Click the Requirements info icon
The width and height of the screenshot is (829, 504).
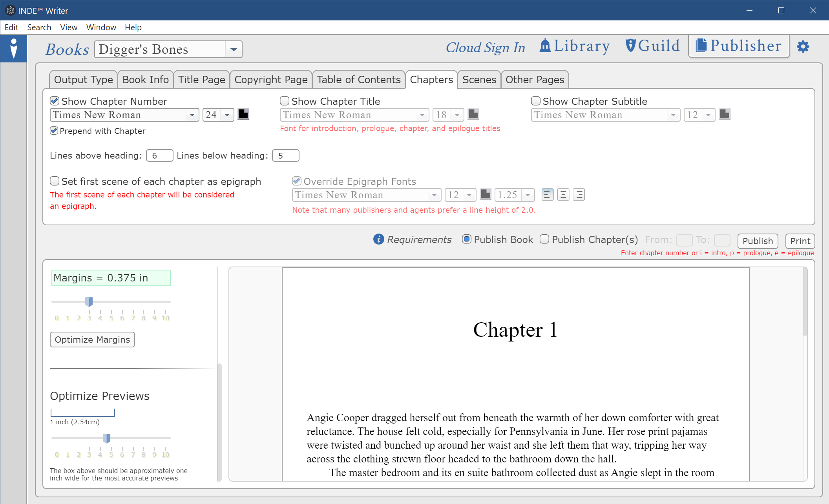[378, 239]
